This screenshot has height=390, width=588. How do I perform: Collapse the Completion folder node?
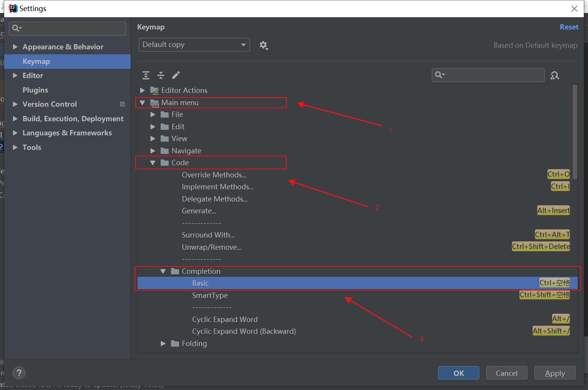[163, 271]
